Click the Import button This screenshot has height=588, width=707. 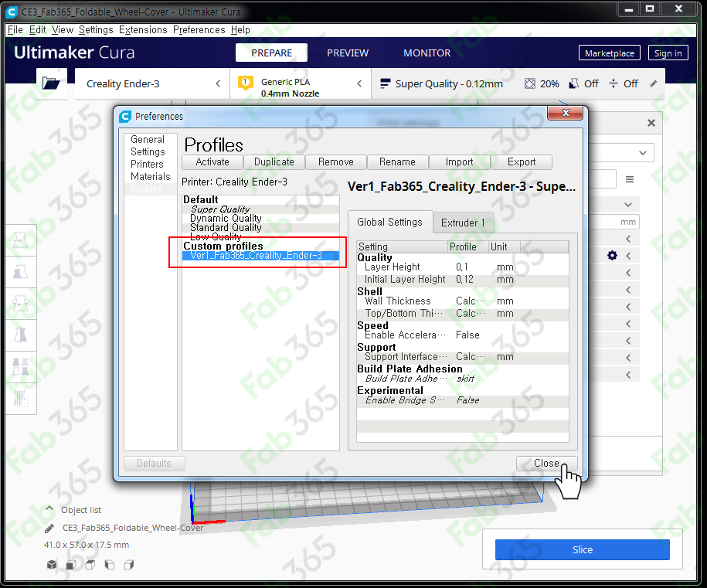[x=460, y=162]
